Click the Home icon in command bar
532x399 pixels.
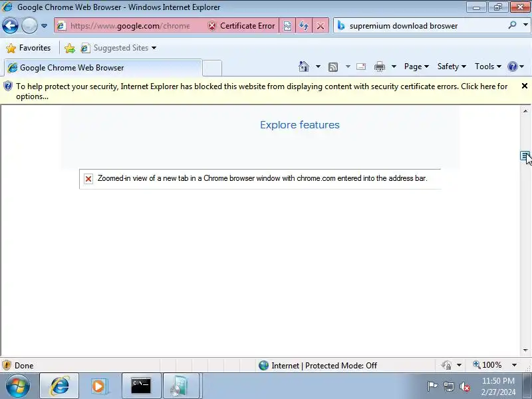pyautogui.click(x=304, y=66)
